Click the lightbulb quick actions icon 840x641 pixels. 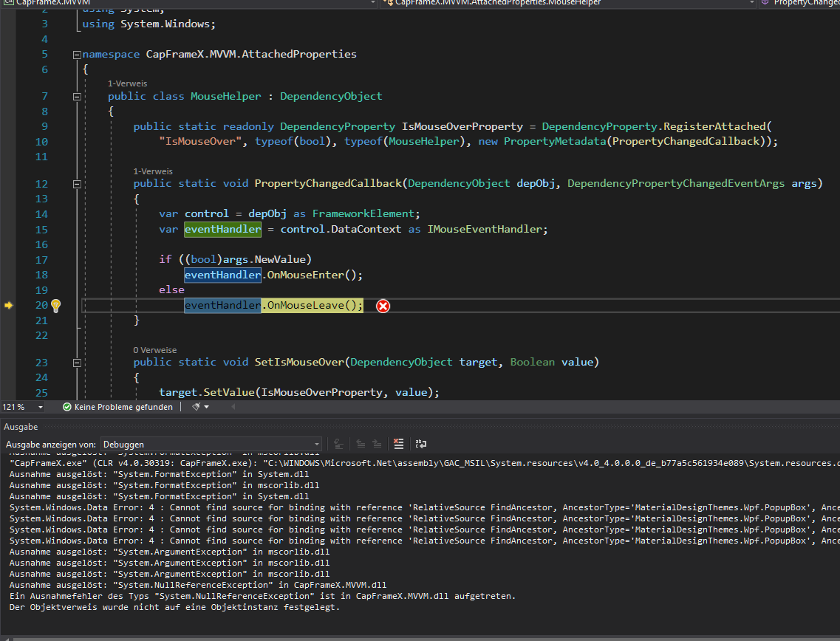click(x=55, y=305)
